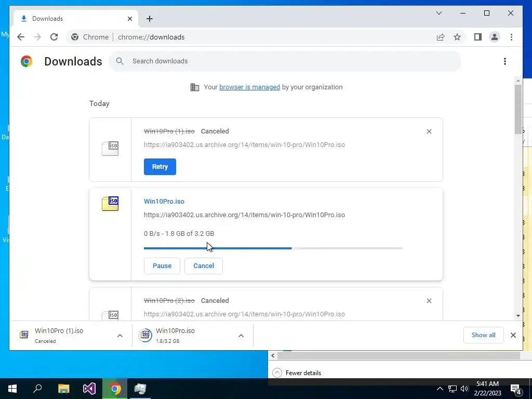Image resolution: width=532 pixels, height=399 pixels.
Task: Open the Win10Pro.iso file name link
Action: click(164, 201)
